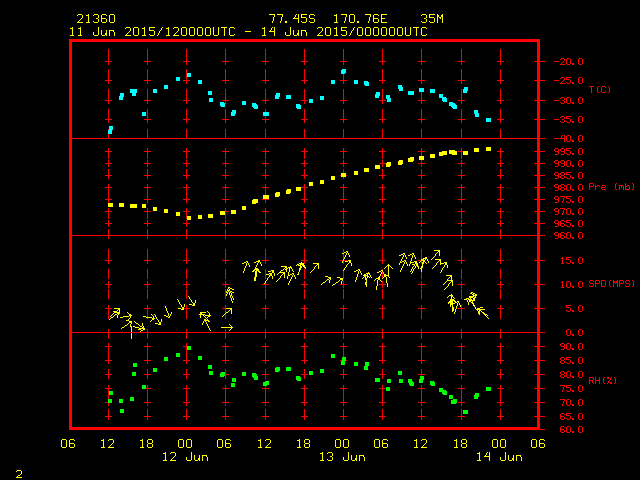Image resolution: width=640 pixels, height=480 pixels.
Task: Select the longitude text "170.76E"
Action: pyautogui.click(x=360, y=19)
